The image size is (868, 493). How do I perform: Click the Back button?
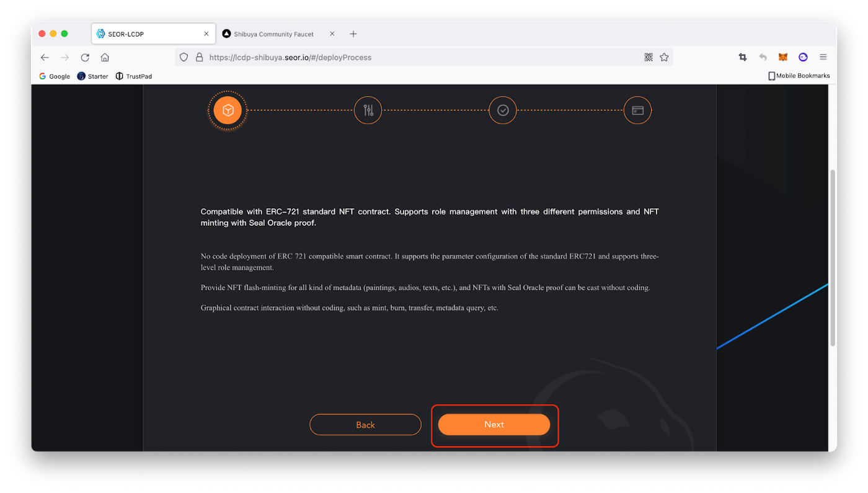[x=365, y=425]
